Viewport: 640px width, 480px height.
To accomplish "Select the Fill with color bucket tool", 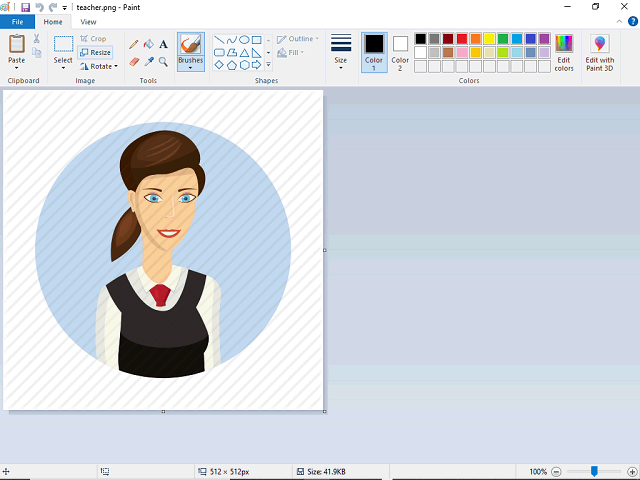I will (149, 44).
